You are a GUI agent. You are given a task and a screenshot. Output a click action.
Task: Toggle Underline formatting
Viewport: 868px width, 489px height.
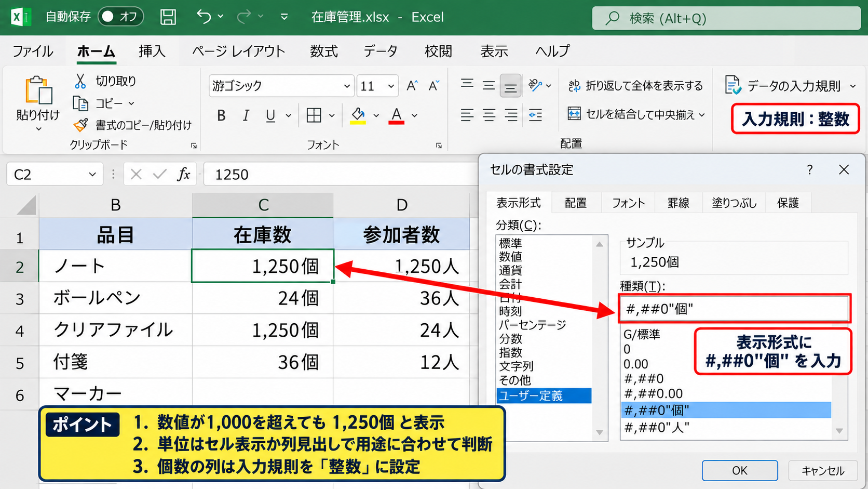click(x=270, y=115)
